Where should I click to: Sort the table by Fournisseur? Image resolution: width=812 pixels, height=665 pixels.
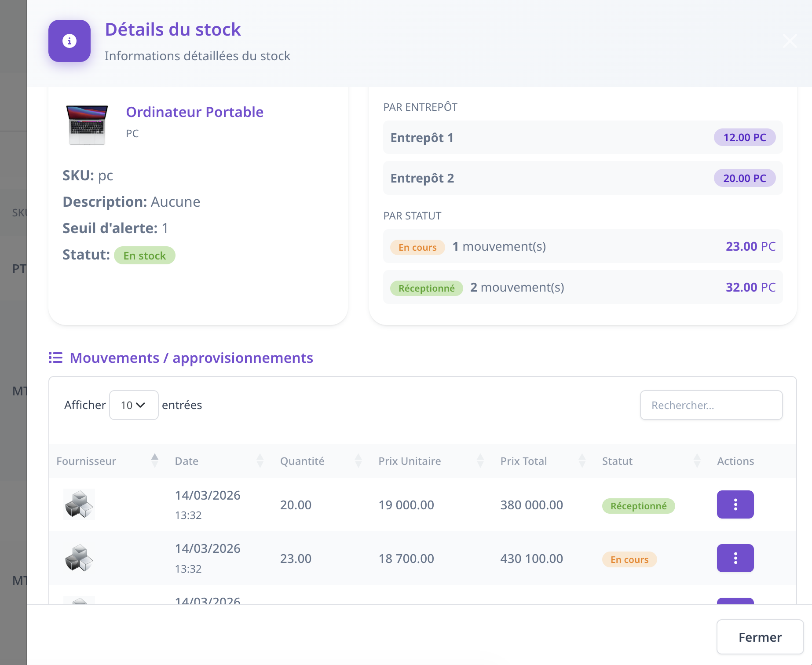pyautogui.click(x=108, y=461)
